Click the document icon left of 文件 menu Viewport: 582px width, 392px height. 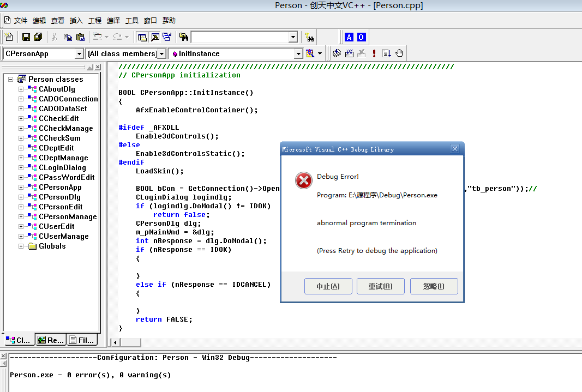[8, 20]
